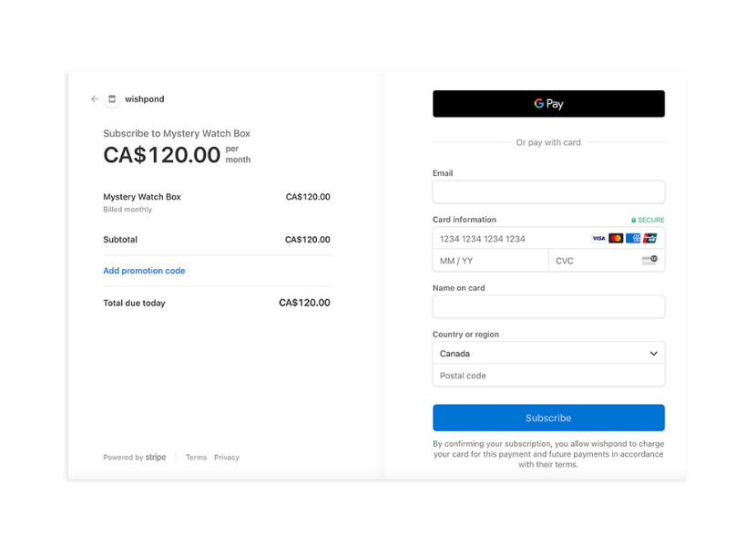The height and width of the screenshot is (547, 756).
Task: Click the wishpond store logo icon
Action: point(112,99)
